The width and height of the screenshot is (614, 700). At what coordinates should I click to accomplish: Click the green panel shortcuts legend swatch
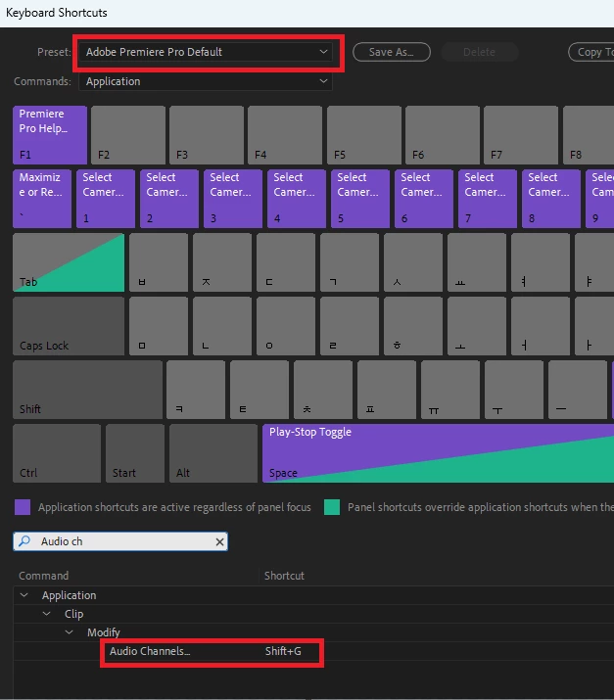(332, 507)
